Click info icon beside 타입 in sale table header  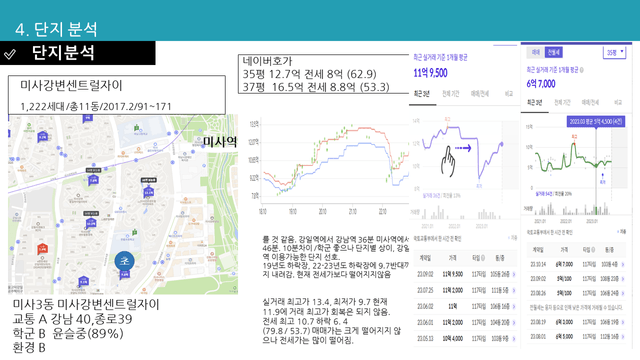point(483,258)
